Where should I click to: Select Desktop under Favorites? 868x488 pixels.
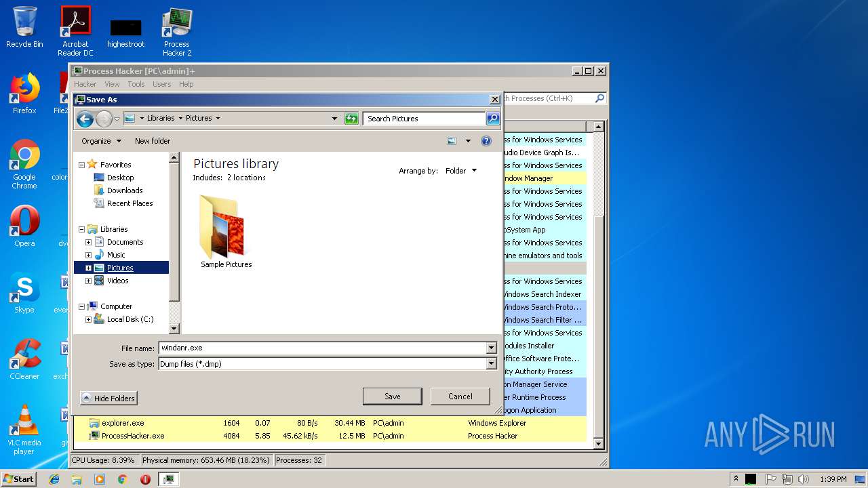click(x=120, y=178)
